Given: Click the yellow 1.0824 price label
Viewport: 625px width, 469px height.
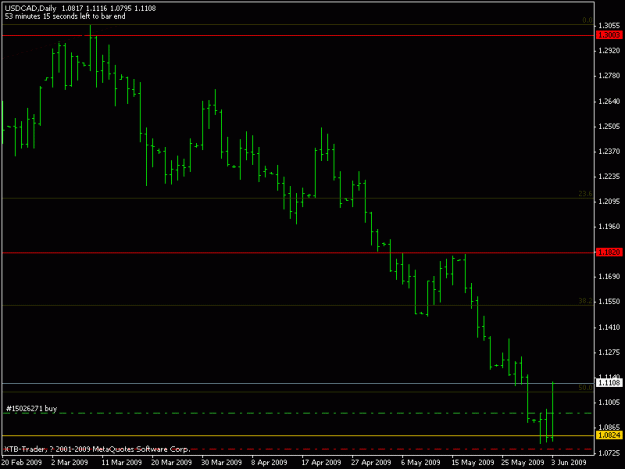Looking at the screenshot, I should click(x=609, y=435).
